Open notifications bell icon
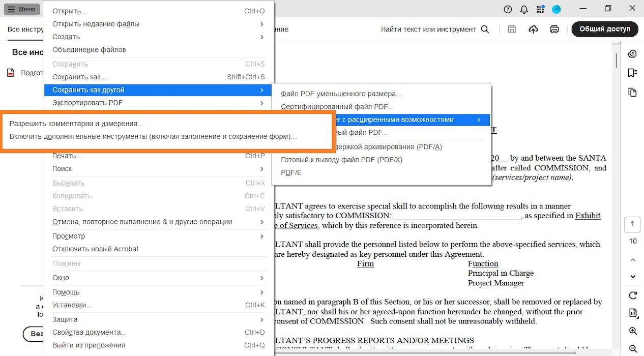 coord(524,9)
